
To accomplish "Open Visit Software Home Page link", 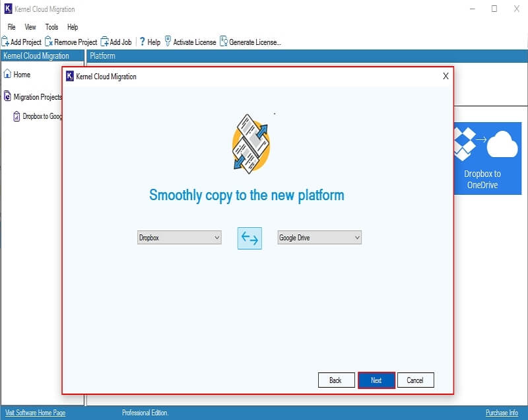I will click(35, 413).
